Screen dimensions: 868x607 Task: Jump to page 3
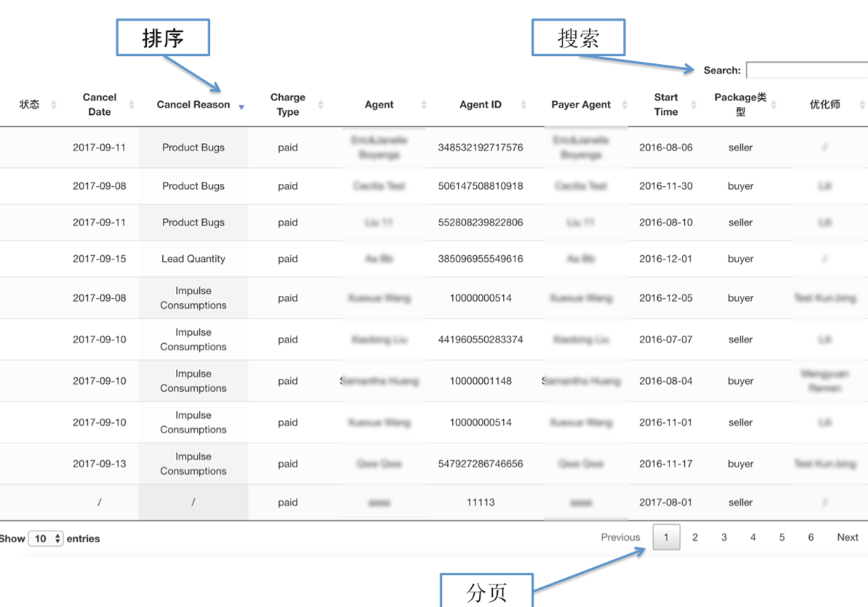tap(724, 537)
